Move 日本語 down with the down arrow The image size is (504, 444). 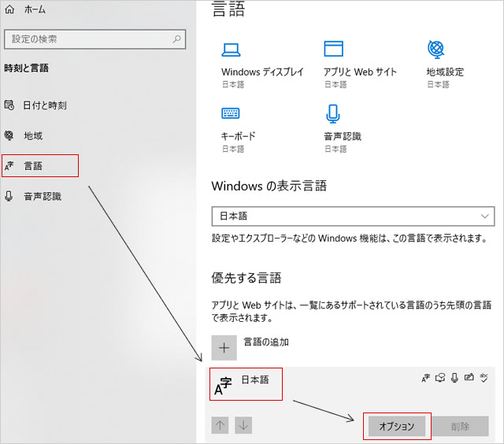click(x=243, y=425)
